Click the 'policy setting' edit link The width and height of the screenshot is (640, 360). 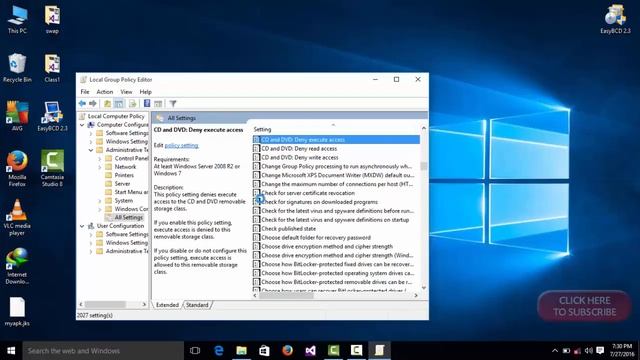[x=182, y=145]
